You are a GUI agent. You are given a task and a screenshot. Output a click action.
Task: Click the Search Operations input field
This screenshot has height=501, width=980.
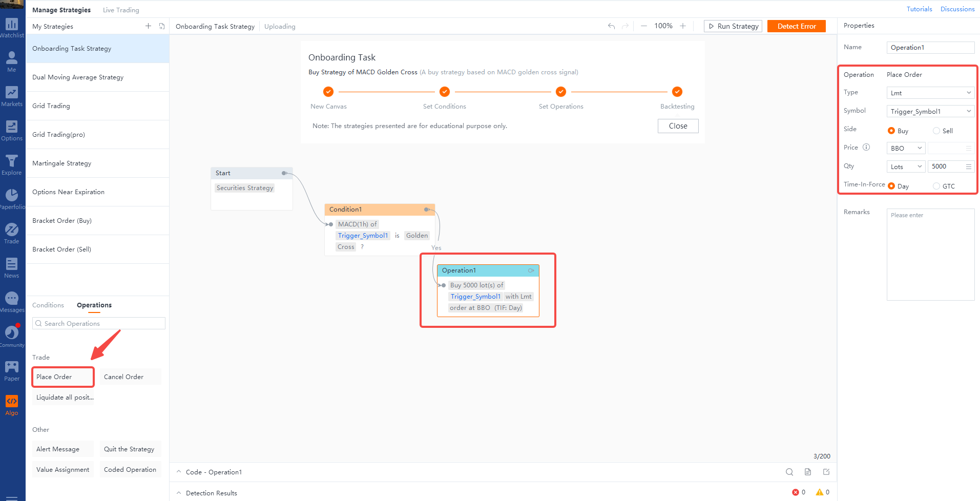pos(99,323)
